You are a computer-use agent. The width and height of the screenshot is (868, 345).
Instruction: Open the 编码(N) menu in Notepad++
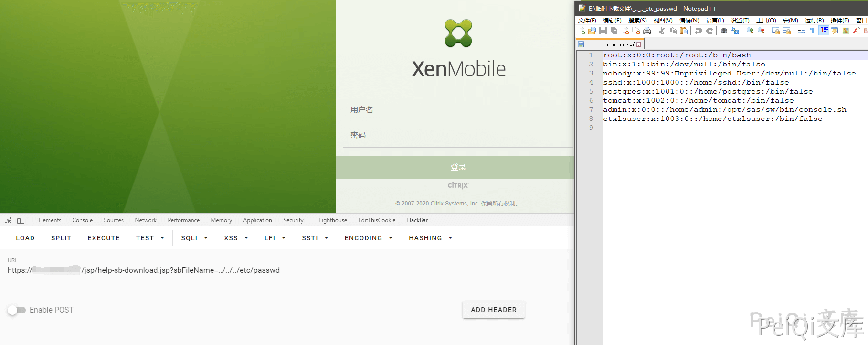(x=689, y=21)
